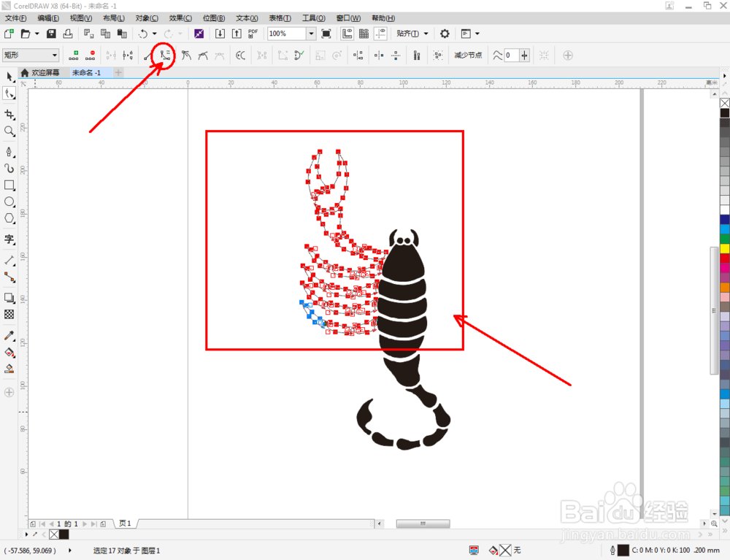Click the 减少节点 button
Viewport: 730px width, 560px height.
[x=468, y=55]
